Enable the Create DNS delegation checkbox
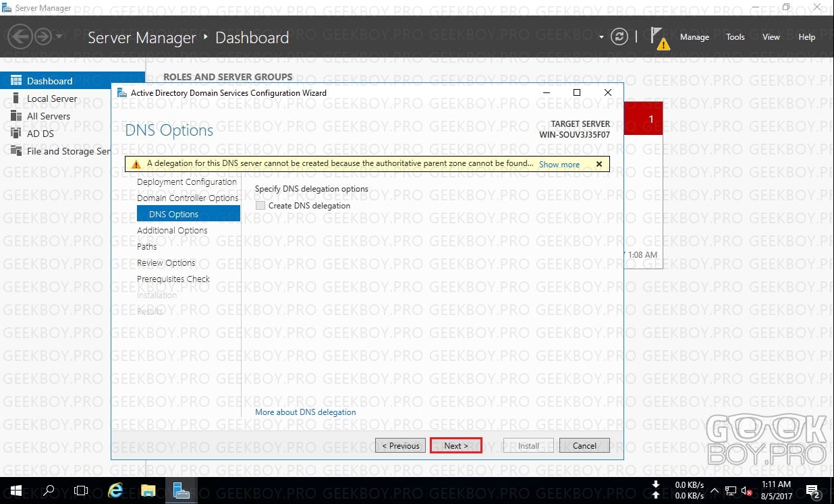This screenshot has height=504, width=834. point(260,206)
